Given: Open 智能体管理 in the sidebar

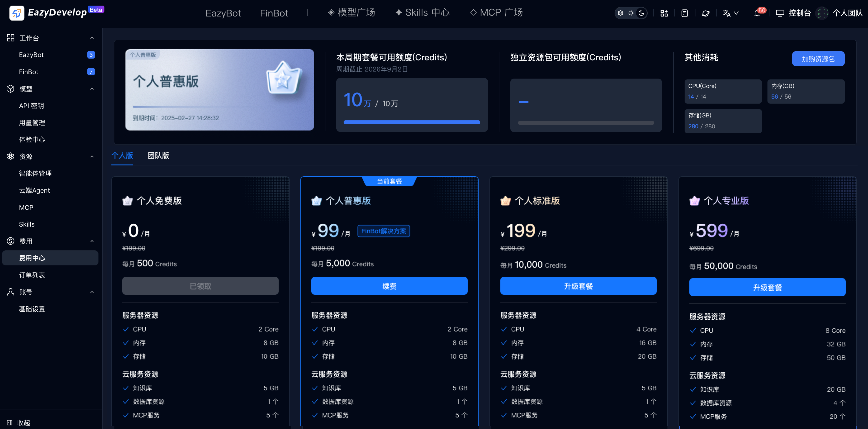Looking at the screenshot, I should [50, 173].
